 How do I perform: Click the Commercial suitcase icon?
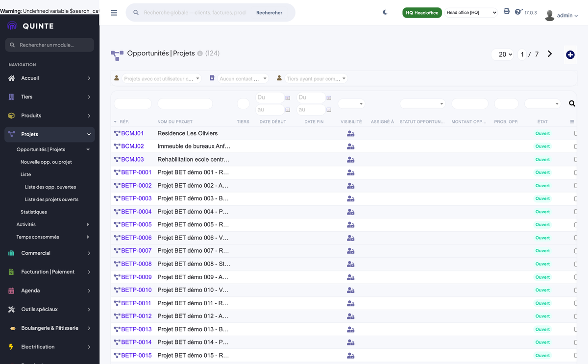point(11,253)
